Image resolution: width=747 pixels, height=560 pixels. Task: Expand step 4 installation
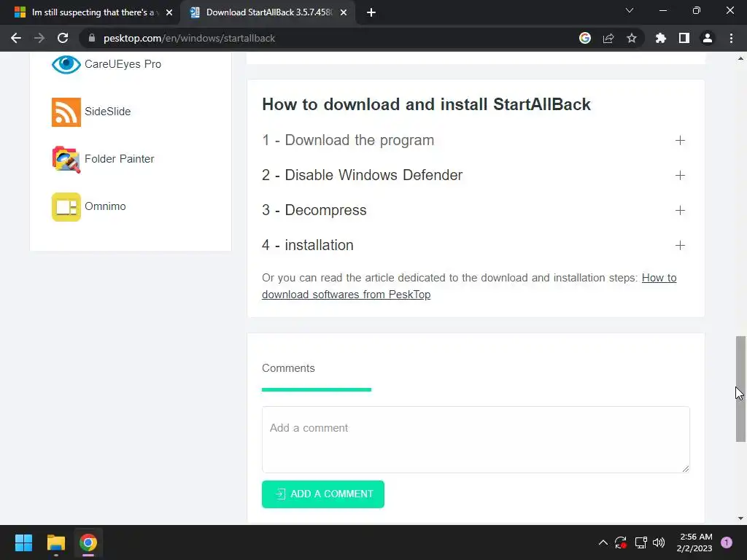tap(473, 245)
